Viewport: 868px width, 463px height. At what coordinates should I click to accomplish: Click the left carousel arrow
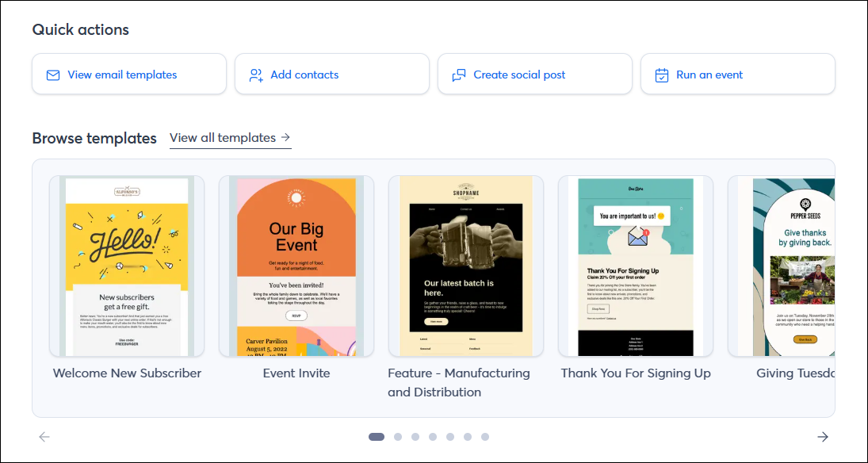click(44, 436)
